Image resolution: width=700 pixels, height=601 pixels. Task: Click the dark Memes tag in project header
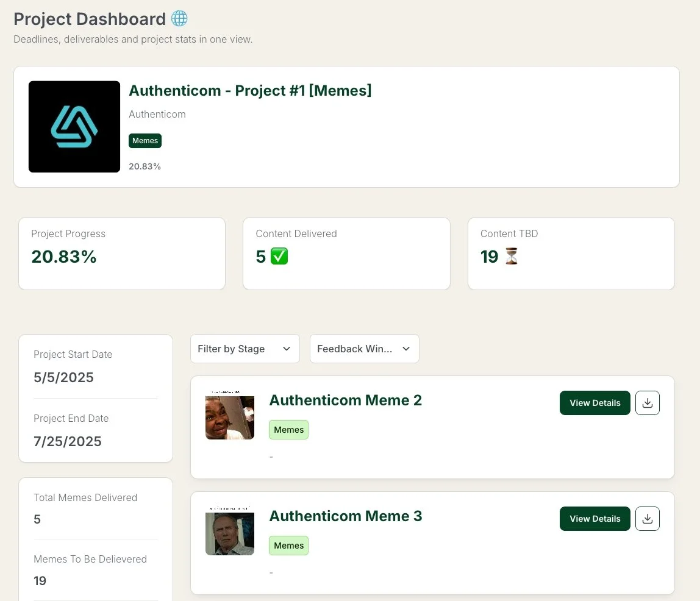(145, 141)
